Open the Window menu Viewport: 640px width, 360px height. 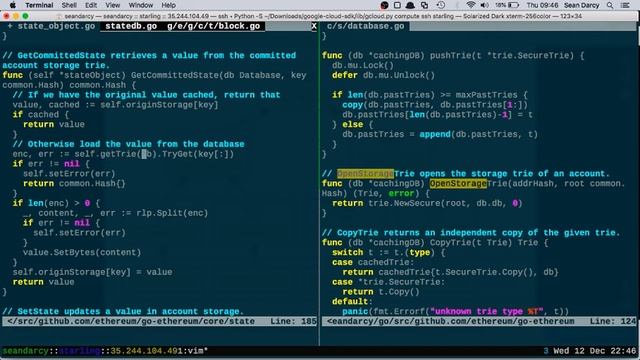point(140,5)
